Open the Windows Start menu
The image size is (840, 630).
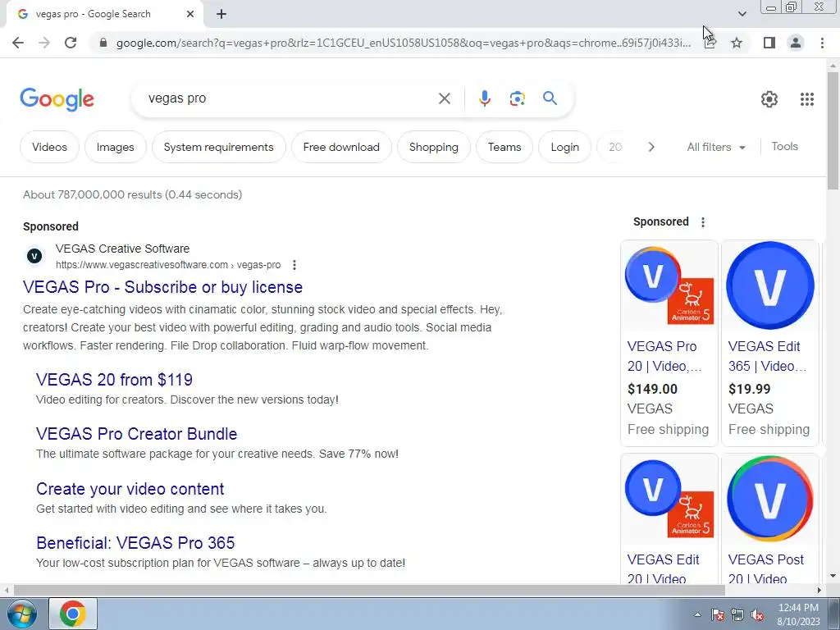(x=21, y=614)
